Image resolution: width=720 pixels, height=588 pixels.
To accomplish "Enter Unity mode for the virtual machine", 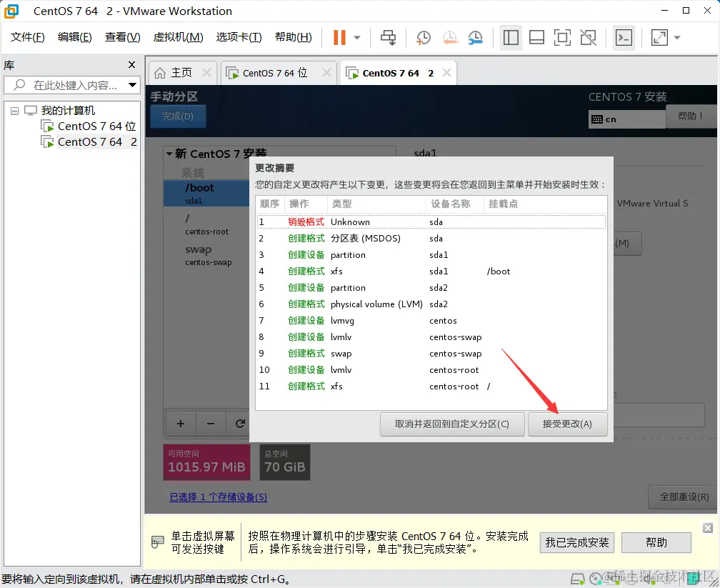I will tap(587, 37).
